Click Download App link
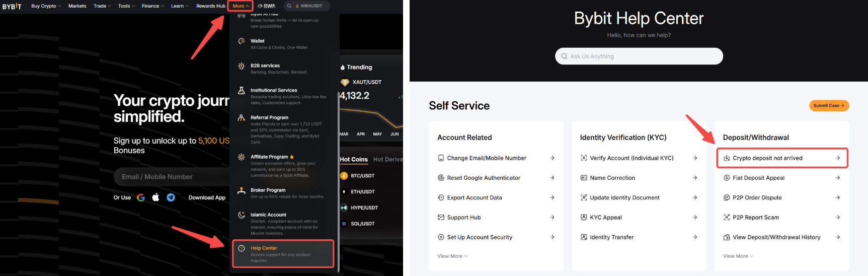Image resolution: width=868 pixels, height=276 pixels. [x=207, y=197]
